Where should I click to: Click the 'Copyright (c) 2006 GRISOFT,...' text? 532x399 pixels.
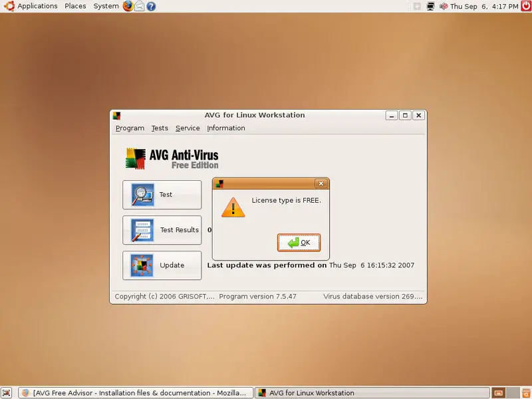(x=164, y=297)
